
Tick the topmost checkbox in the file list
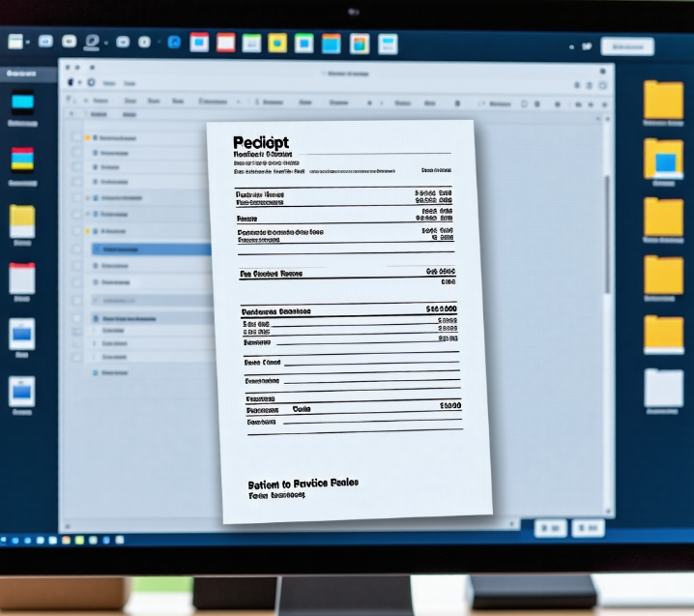[76, 137]
